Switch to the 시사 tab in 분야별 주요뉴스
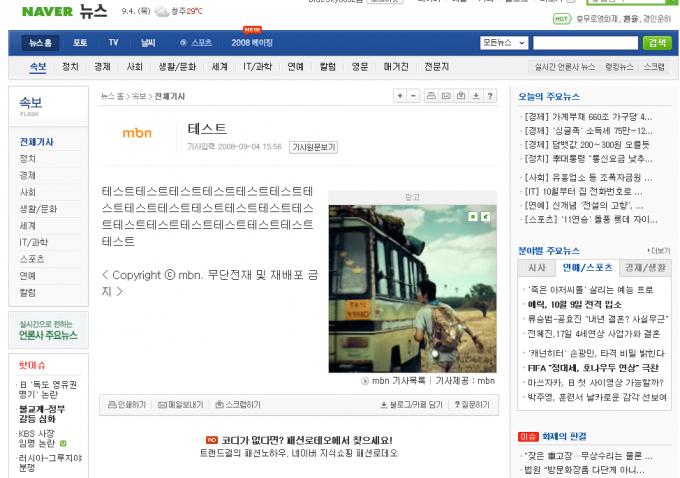Screen dimensions: 680x478 [x=536, y=268]
